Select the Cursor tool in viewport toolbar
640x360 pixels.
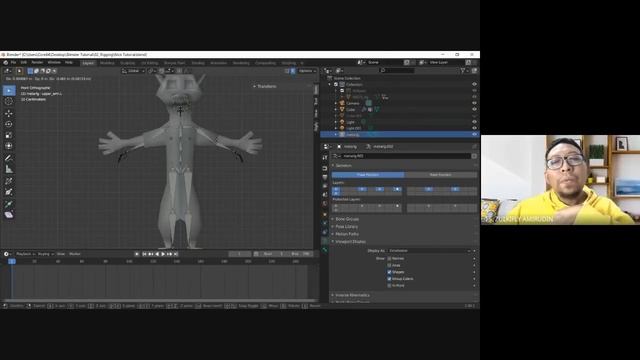coord(9,101)
